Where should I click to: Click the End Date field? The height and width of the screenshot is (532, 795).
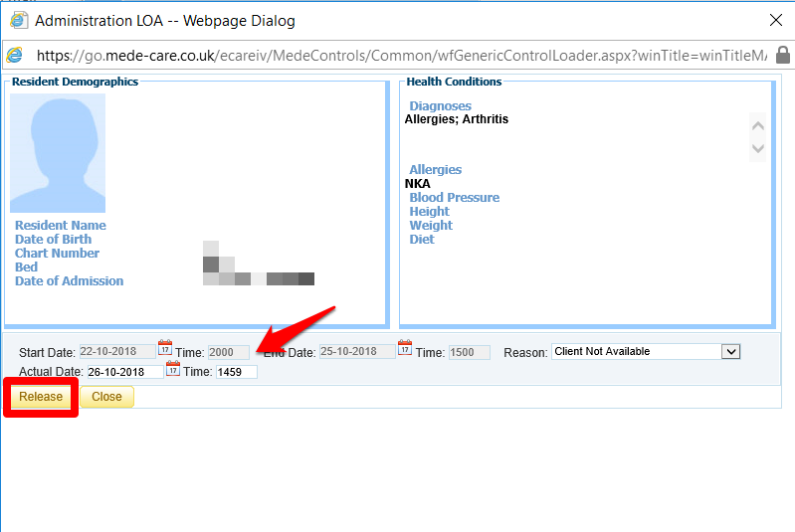tap(357, 352)
